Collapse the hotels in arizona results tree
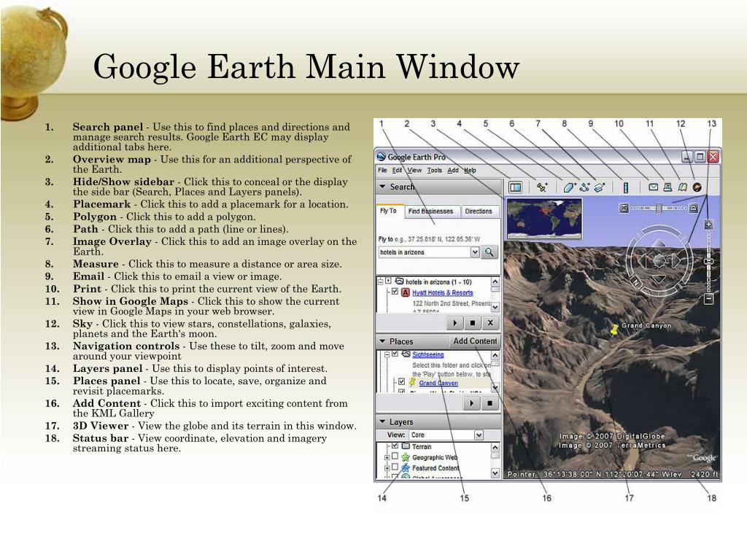Viewport: 747px width, 560px height. [381, 281]
